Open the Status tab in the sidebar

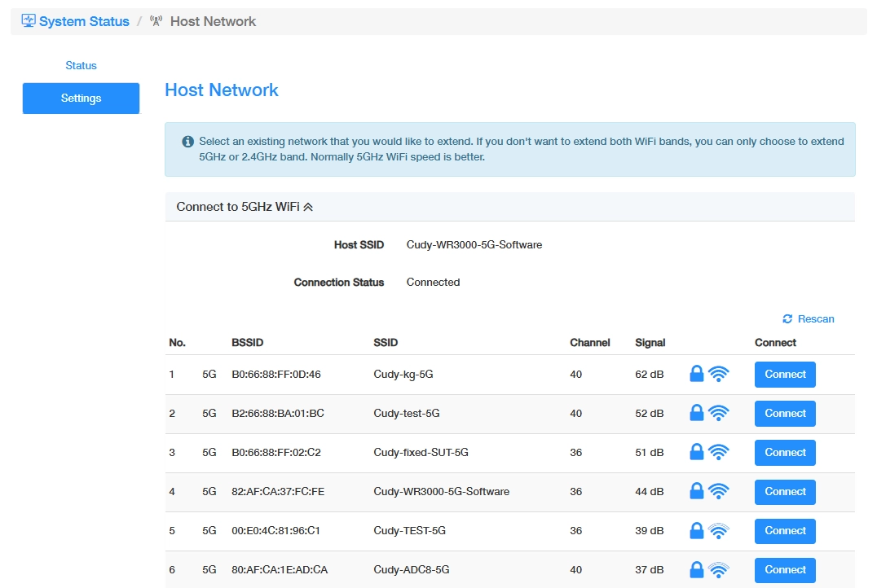[82, 65]
